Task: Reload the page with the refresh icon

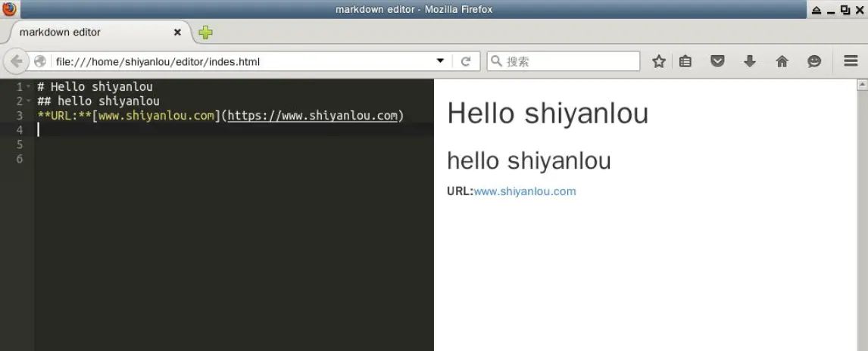Action: pos(466,61)
